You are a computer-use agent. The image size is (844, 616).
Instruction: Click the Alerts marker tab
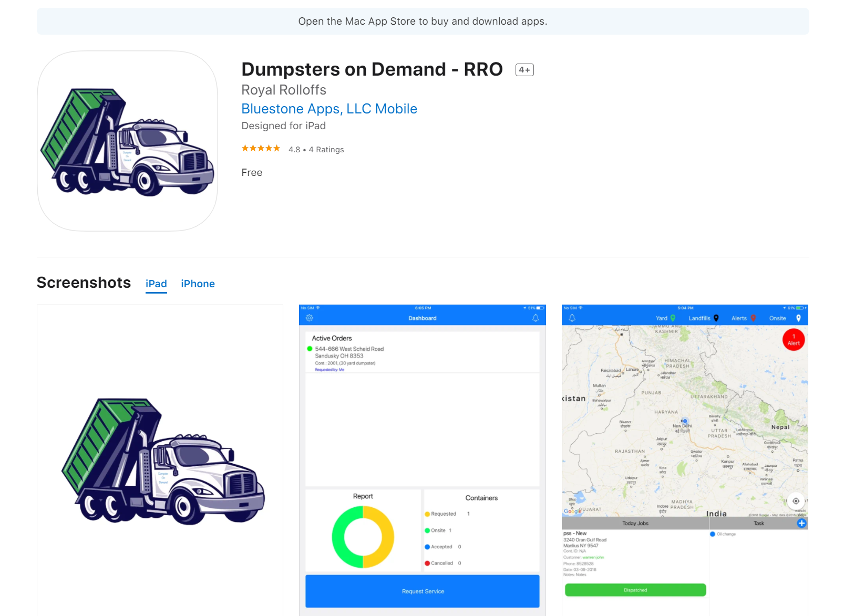coord(744,318)
